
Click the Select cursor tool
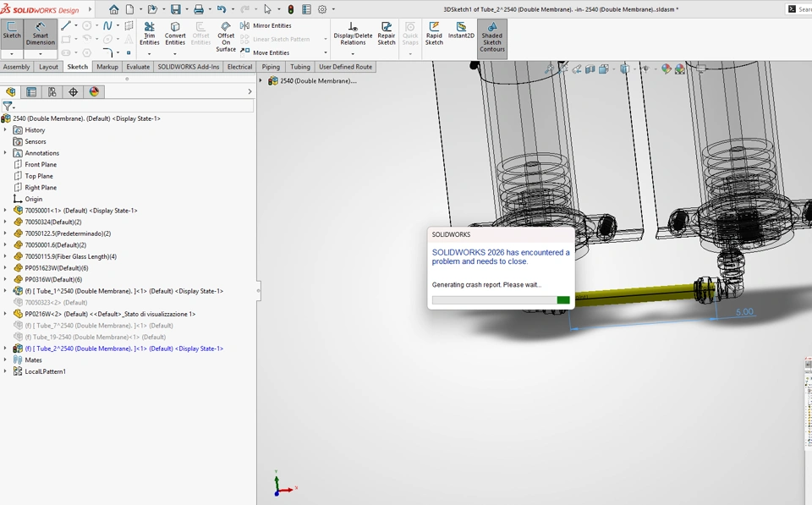pyautogui.click(x=267, y=9)
